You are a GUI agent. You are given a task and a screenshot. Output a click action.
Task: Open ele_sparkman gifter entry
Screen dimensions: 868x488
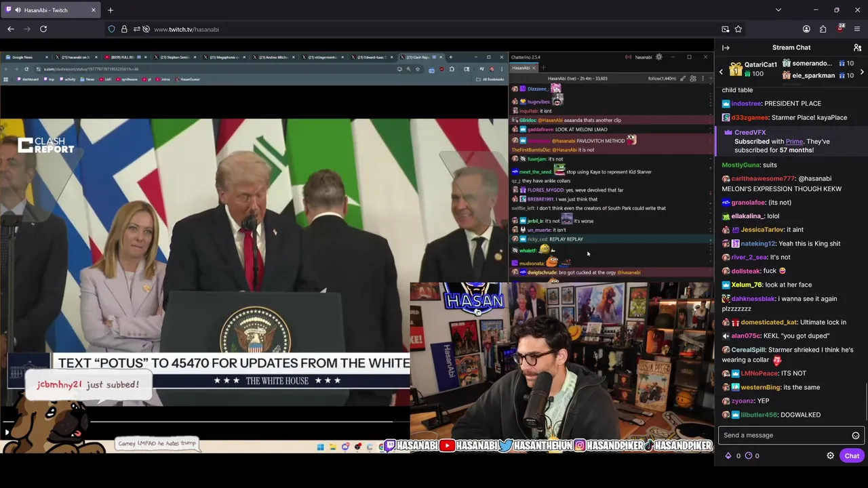click(x=818, y=75)
